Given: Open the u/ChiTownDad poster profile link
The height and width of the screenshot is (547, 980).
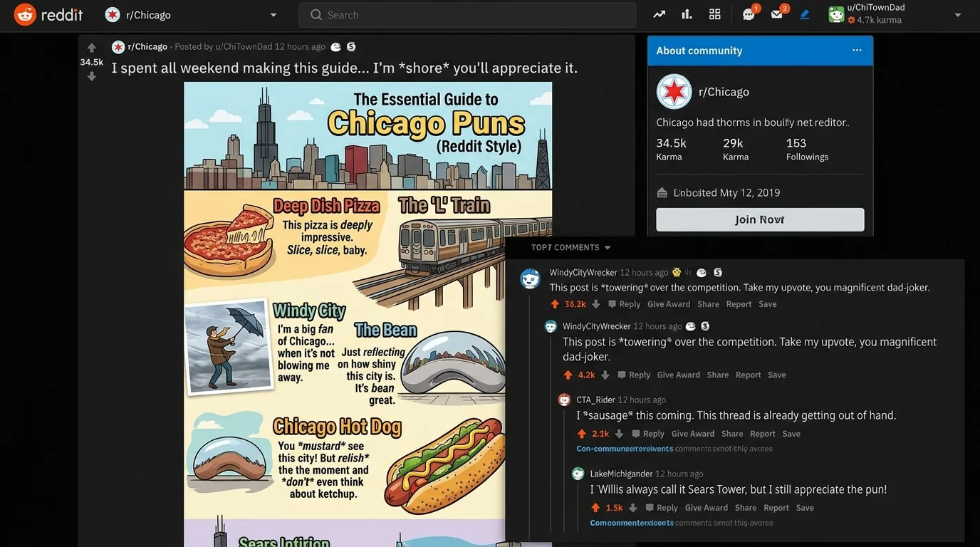Looking at the screenshot, I should (x=244, y=46).
